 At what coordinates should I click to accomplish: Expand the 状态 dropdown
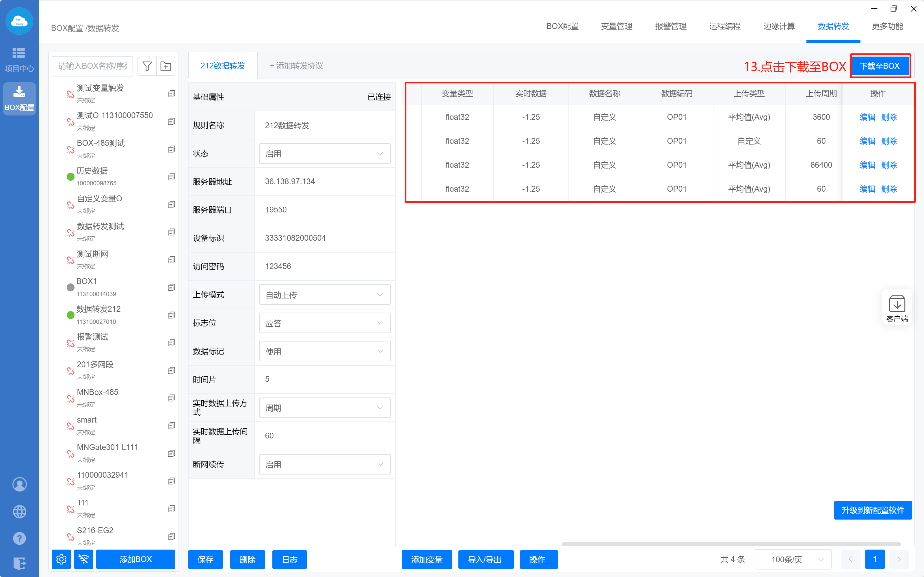[325, 153]
